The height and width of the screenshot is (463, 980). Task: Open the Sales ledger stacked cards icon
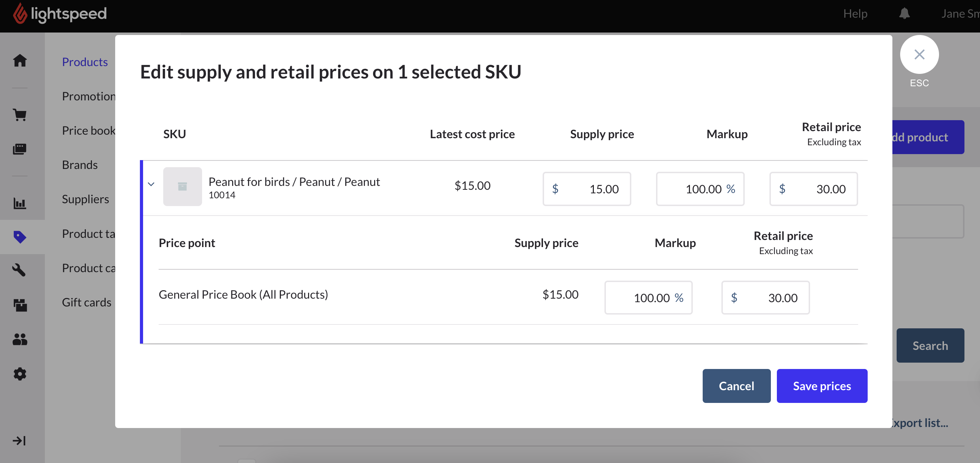(x=20, y=149)
